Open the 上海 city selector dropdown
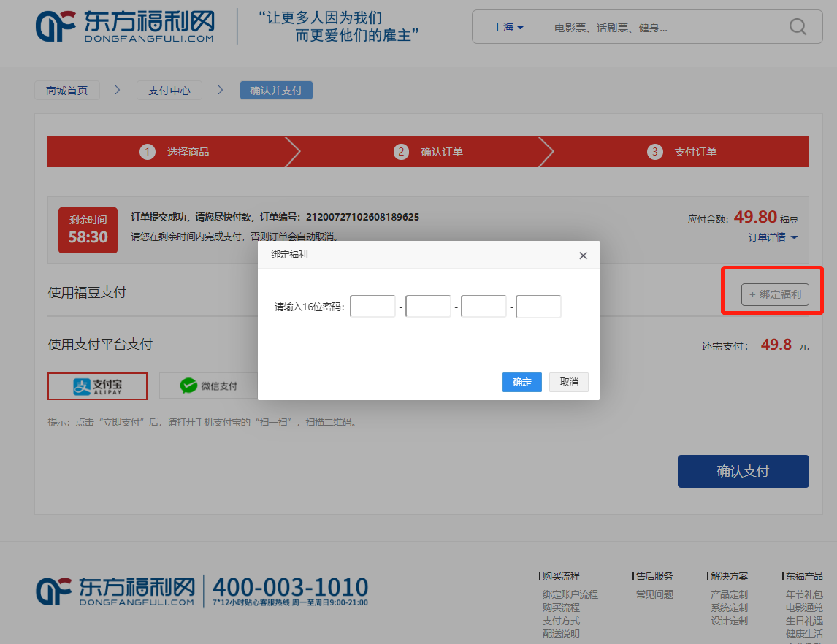The image size is (837, 644). point(507,26)
